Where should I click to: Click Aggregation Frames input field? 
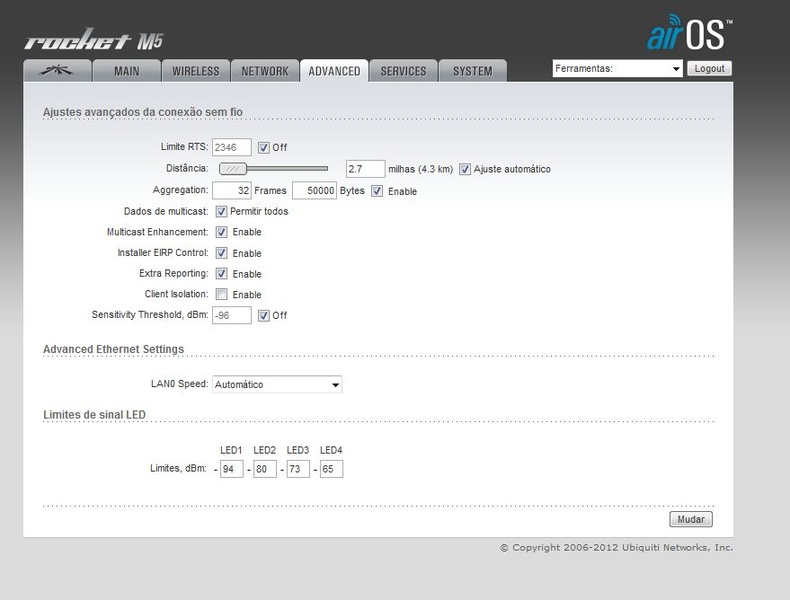point(231,190)
